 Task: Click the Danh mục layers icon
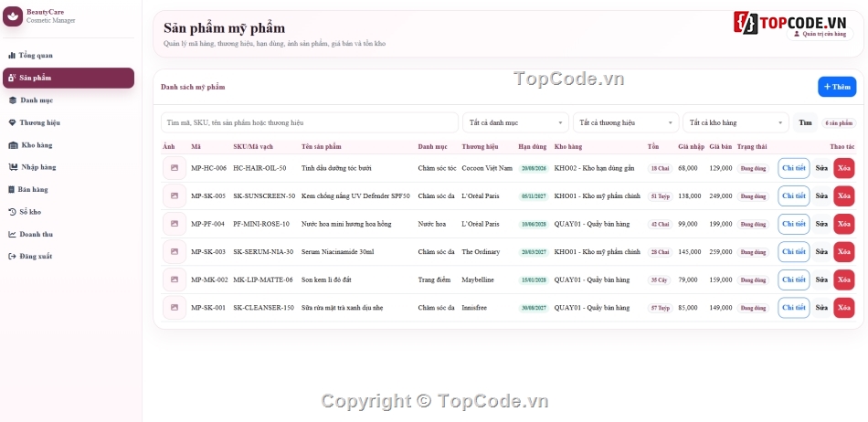(12, 100)
